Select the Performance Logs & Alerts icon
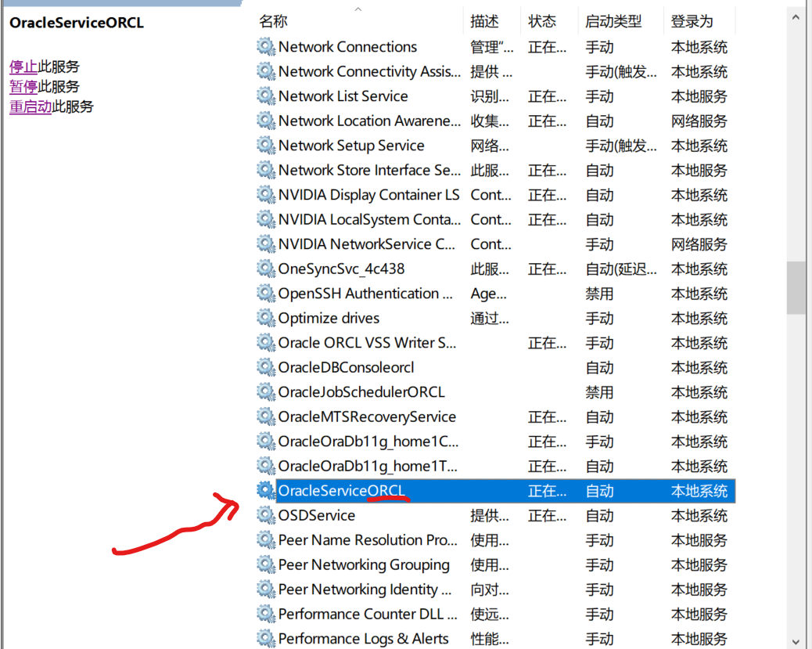812x649 pixels. pos(266,639)
